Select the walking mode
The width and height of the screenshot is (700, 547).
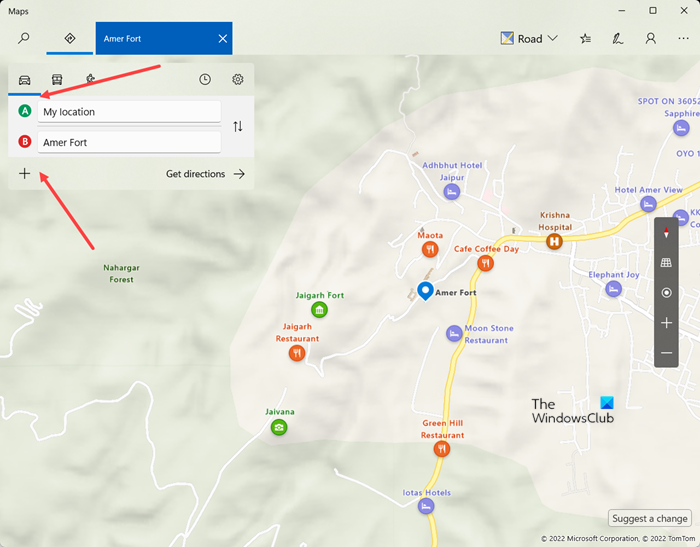[90, 79]
